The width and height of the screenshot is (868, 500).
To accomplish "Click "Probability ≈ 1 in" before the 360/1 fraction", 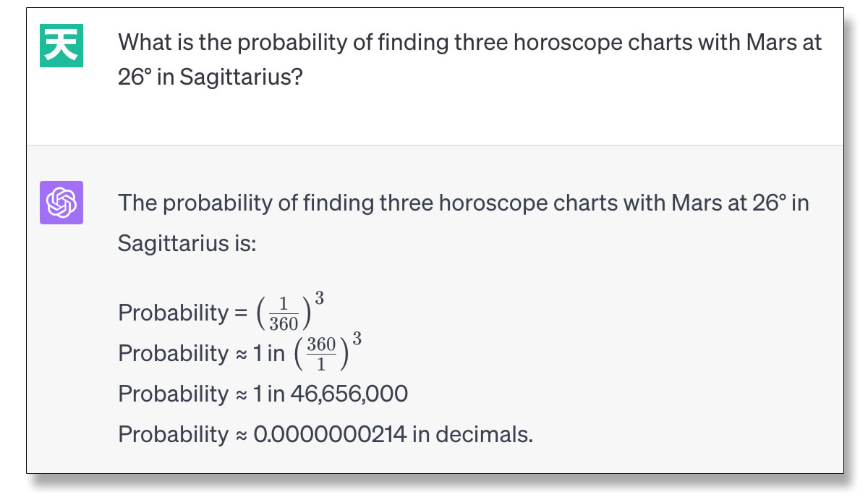I will 202,354.
